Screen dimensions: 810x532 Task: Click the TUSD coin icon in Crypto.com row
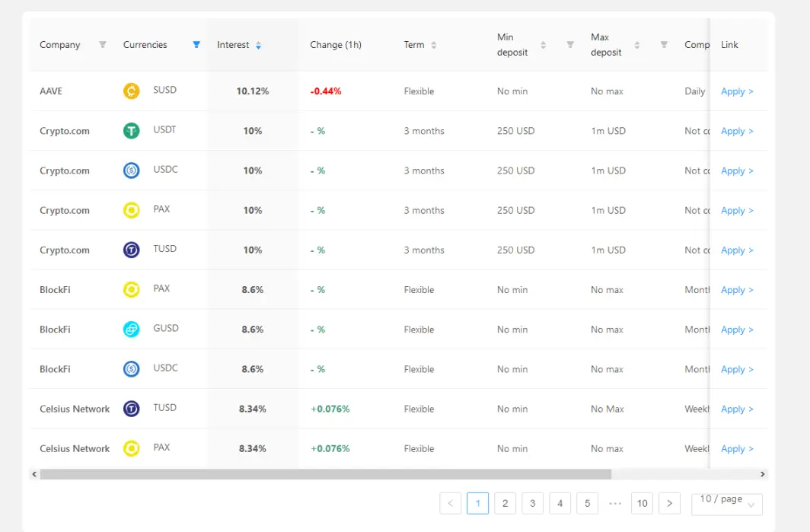click(x=131, y=250)
